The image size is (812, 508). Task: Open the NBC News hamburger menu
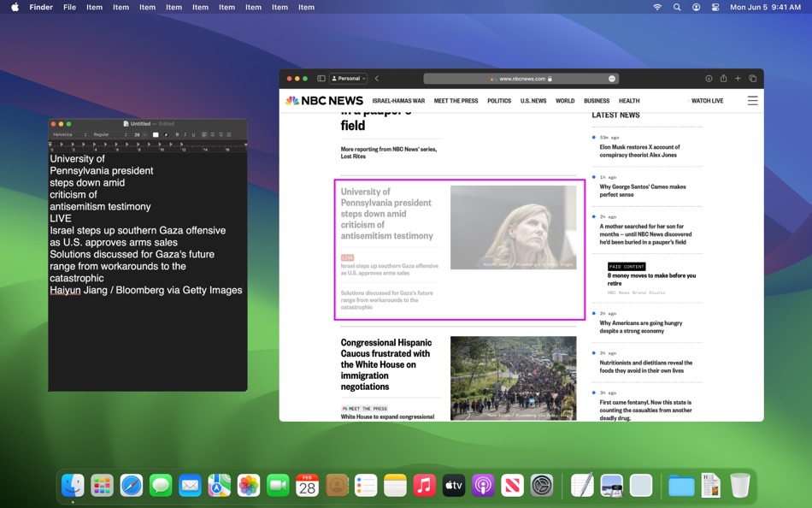(752, 101)
